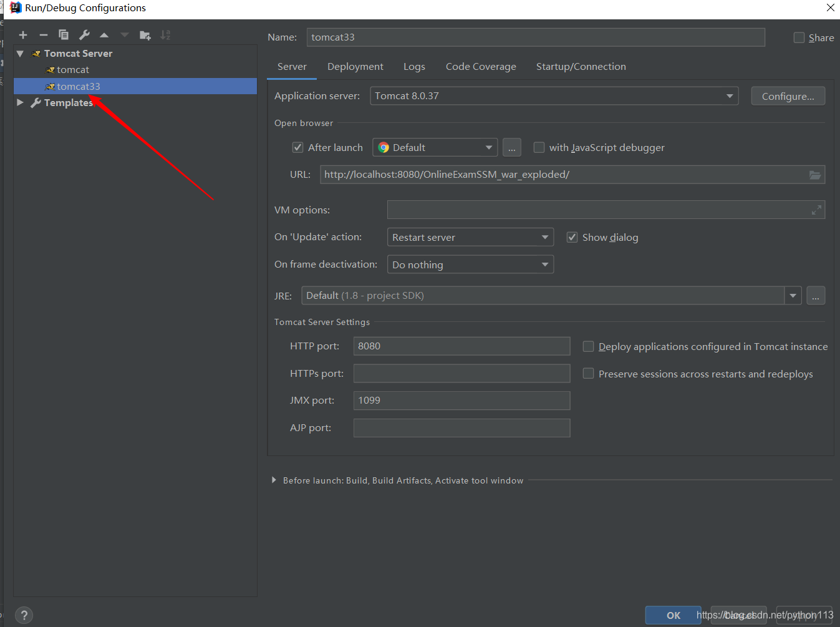The image size is (840, 627).
Task: Close the Run/Debug Configurations dialog
Action: pos(830,7)
